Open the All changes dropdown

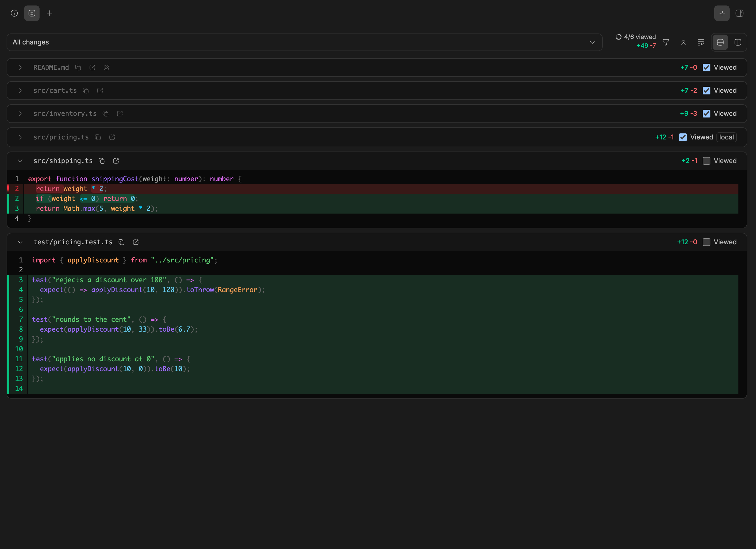304,42
